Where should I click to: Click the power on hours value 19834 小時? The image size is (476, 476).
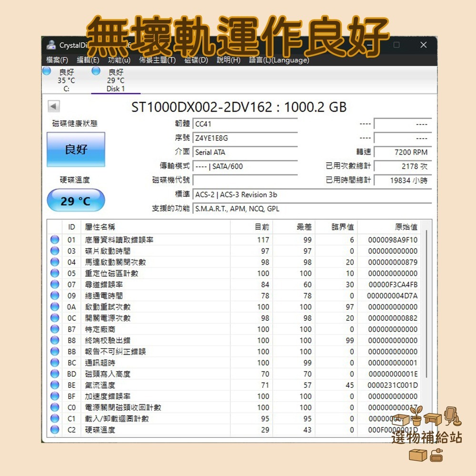[403, 180]
